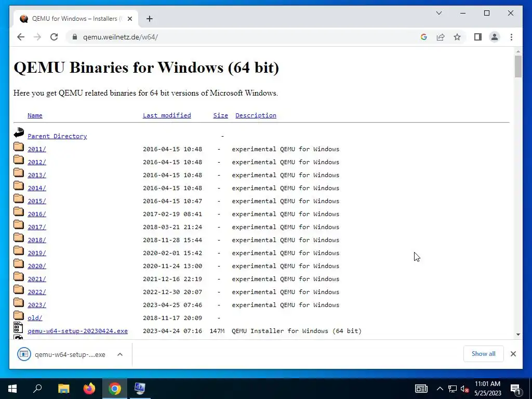Open Chrome taskbar icon
The image size is (532, 399).
[115, 389]
